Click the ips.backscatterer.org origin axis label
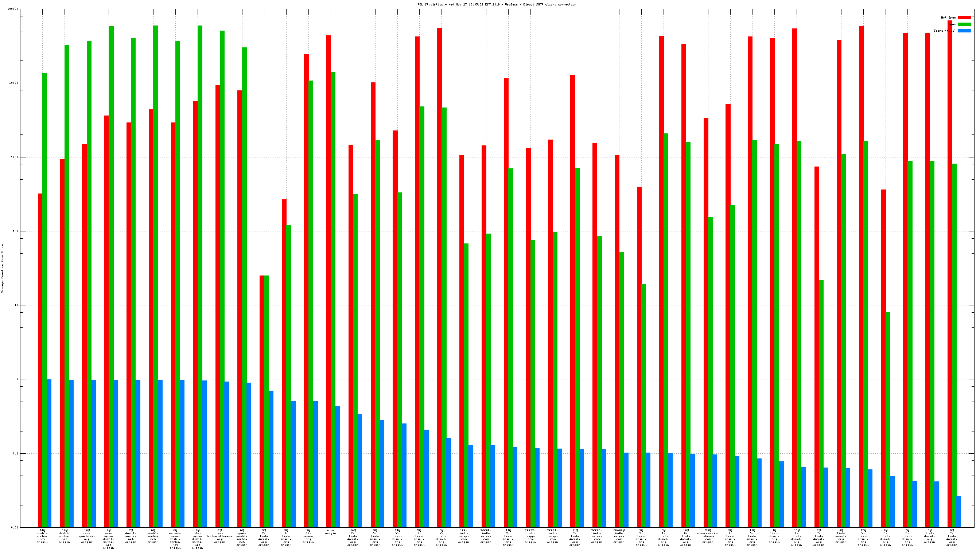 pos(219,536)
